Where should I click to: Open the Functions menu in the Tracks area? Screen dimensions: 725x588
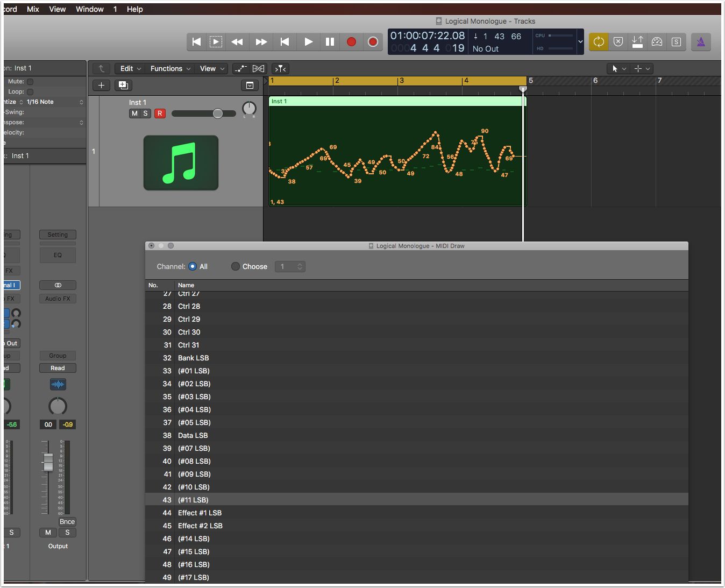point(170,69)
